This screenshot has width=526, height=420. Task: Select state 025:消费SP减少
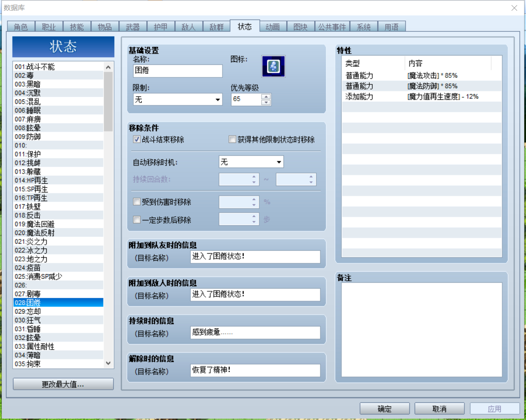(x=58, y=276)
